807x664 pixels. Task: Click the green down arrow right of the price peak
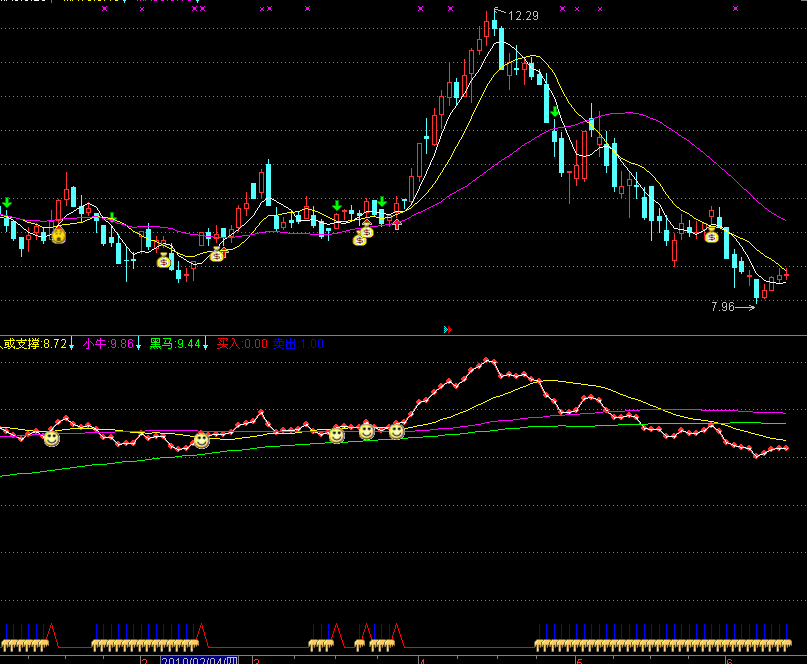555,113
